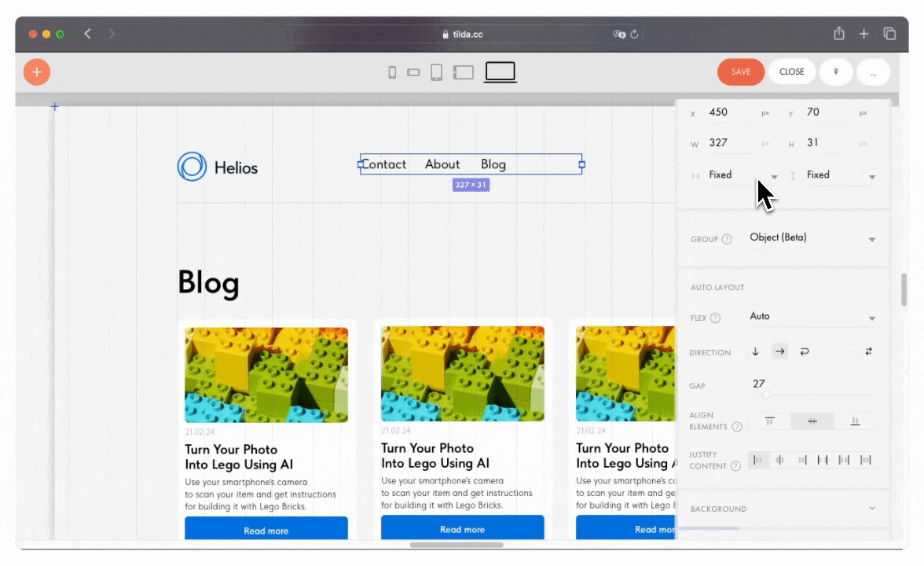Click Read more on the first card
924x566 pixels.
coord(266,529)
